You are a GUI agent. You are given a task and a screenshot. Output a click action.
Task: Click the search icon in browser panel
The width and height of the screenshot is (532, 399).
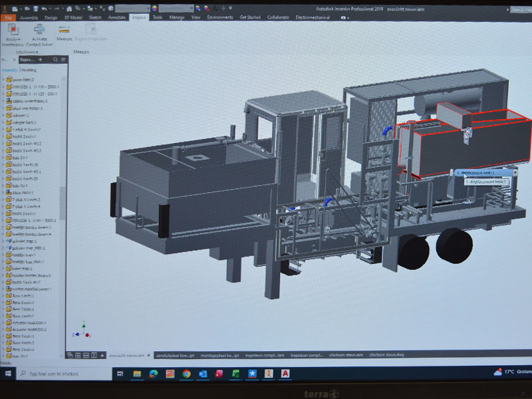tap(56, 60)
